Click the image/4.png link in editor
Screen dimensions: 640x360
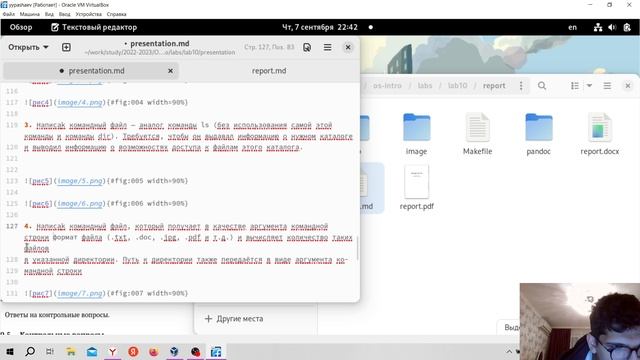(80, 102)
